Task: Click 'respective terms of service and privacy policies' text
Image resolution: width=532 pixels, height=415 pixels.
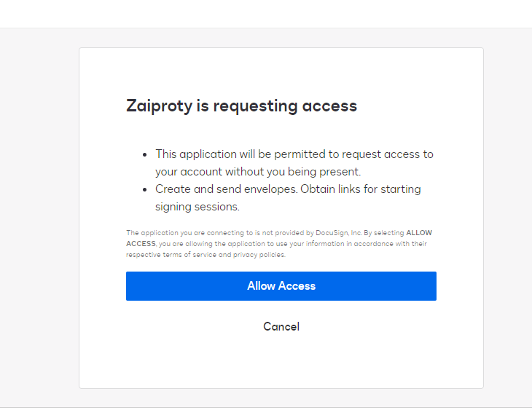Action: tap(206, 255)
